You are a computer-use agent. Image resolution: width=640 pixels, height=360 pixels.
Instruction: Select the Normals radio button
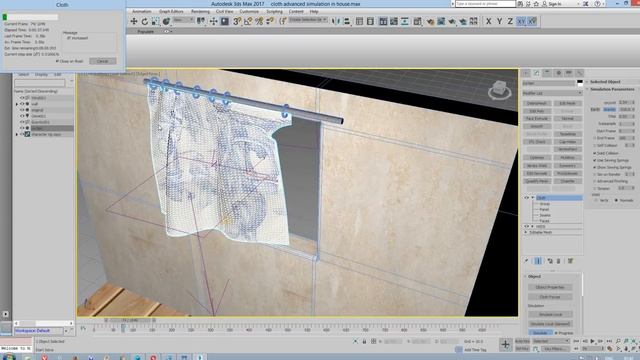(616, 200)
